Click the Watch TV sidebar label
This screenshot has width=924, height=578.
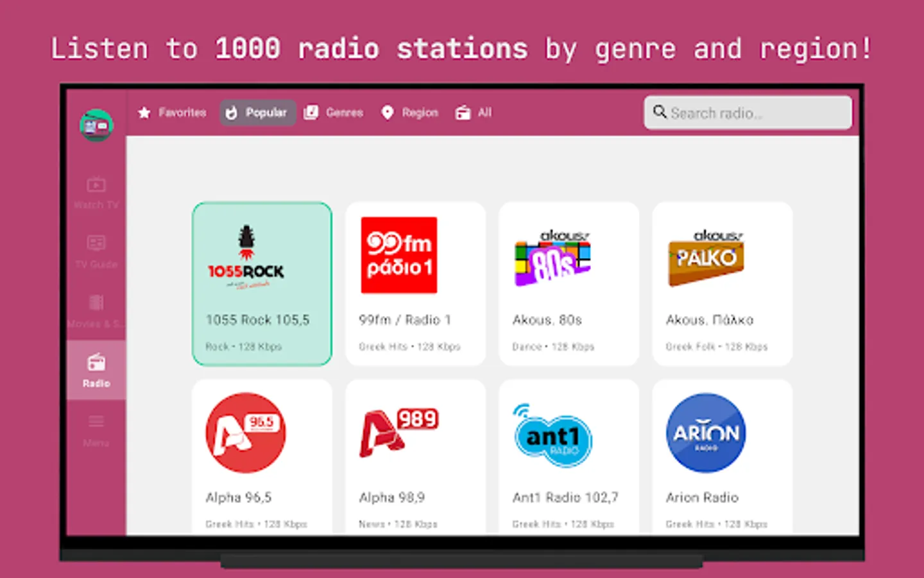coord(96,205)
